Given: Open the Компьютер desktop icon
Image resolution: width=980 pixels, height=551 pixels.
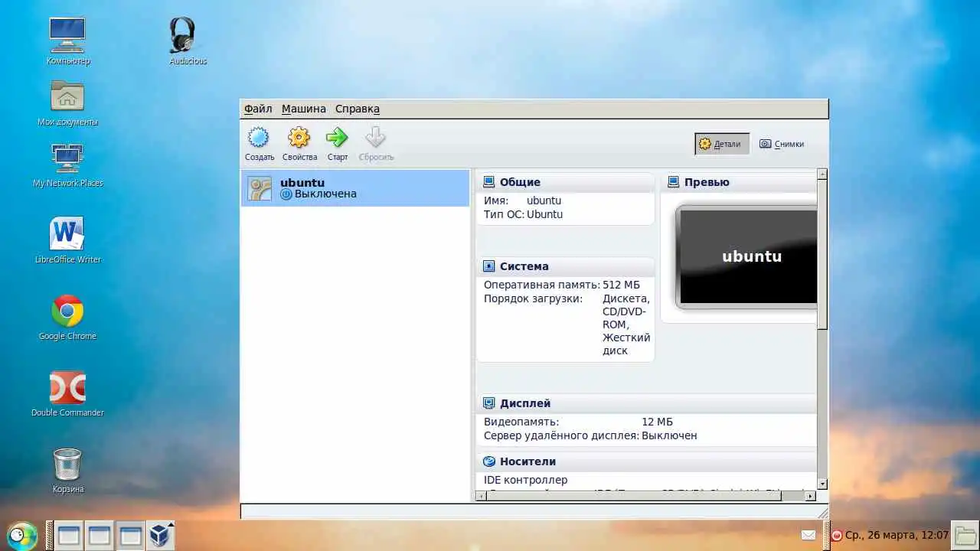Looking at the screenshot, I should click(67, 36).
